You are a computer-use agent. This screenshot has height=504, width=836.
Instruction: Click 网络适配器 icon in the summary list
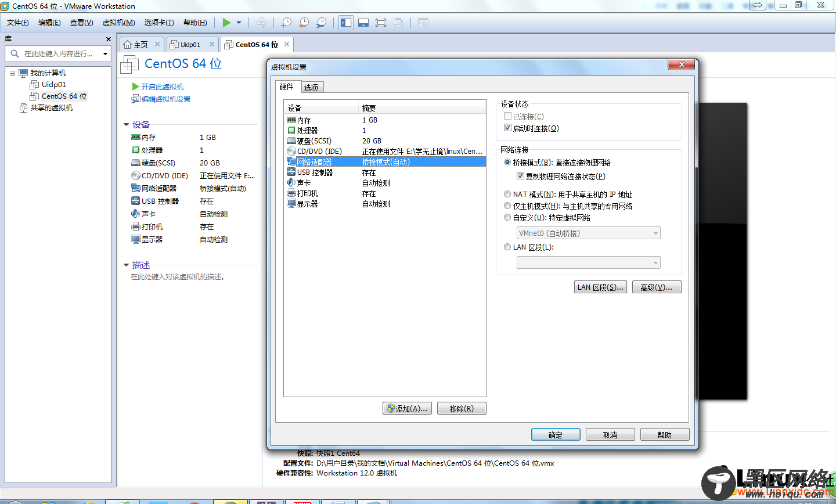pos(136,189)
